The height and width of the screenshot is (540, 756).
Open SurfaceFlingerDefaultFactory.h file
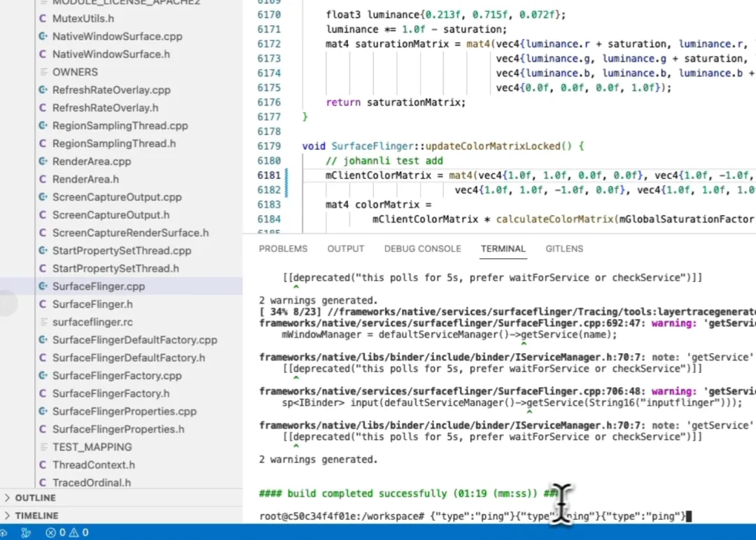[129, 357]
